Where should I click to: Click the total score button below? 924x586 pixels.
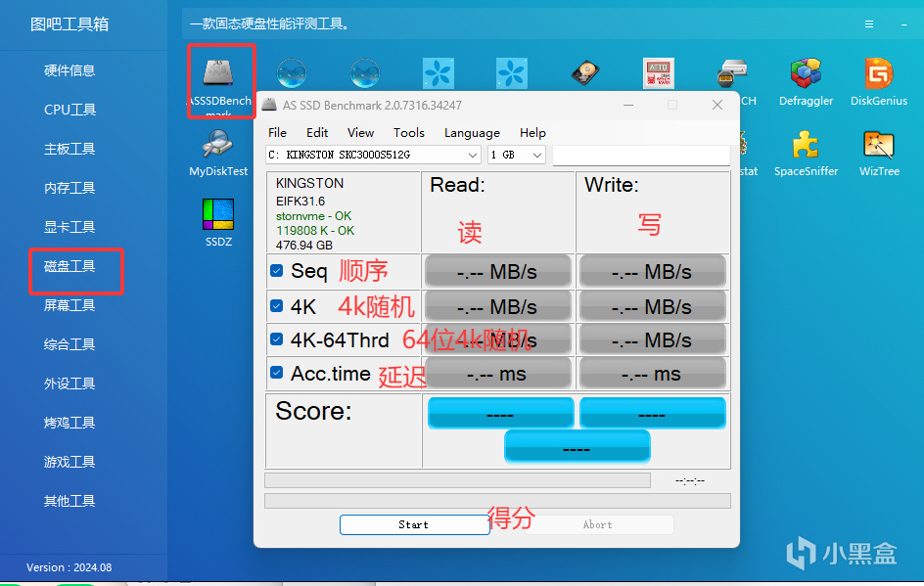577,446
